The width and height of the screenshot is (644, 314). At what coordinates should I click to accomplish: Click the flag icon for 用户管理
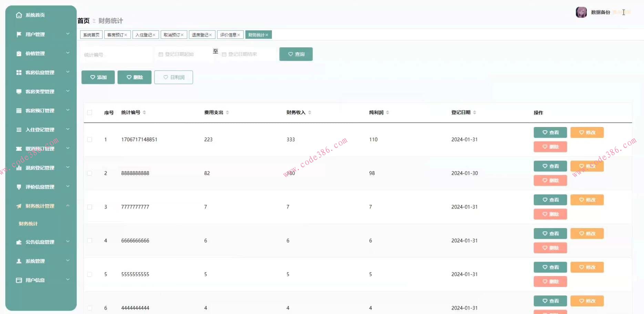coord(19,35)
